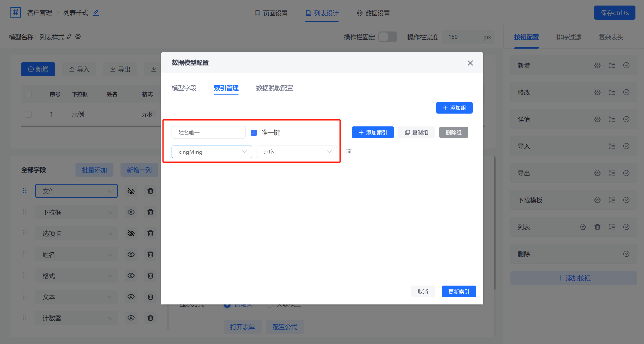Toggle 操作栏固定 switch
The height and width of the screenshot is (344, 644).
pyautogui.click(x=387, y=37)
